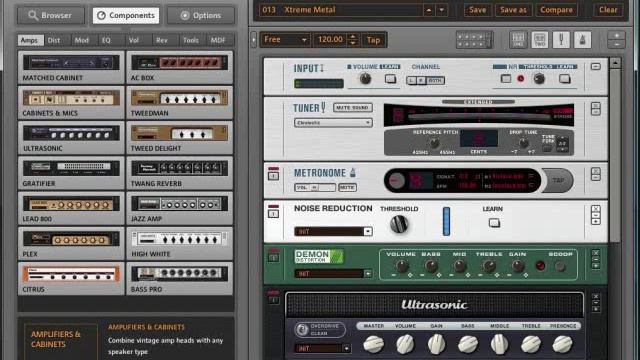640x360 pixels.
Task: Choose the AC Box amp
Action: click(180, 68)
